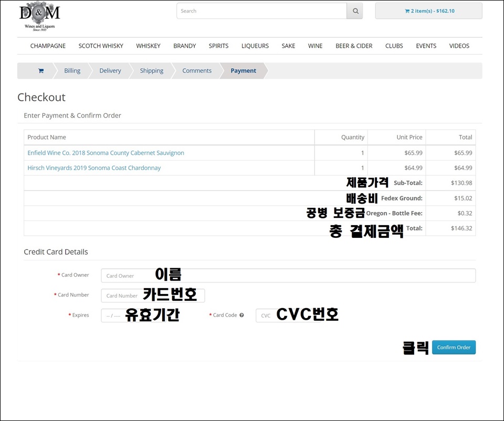Viewport: 504px width, 421px height.
Task: Open the cart summary 2 item(s) button
Action: (x=429, y=11)
